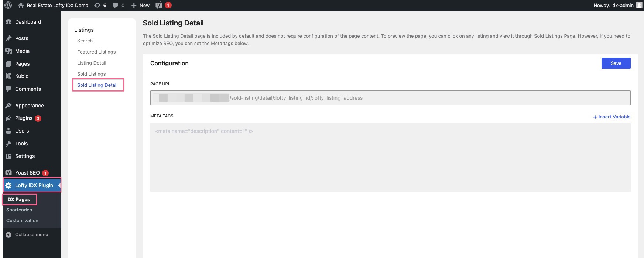Click the home icon for site

pos(21,5)
